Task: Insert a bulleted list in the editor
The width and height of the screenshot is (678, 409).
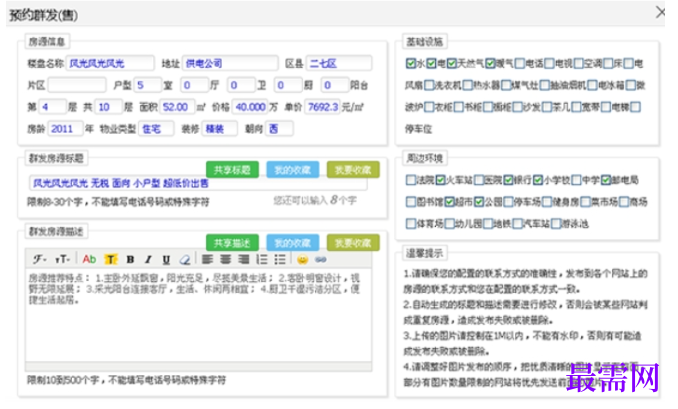Action: (x=280, y=259)
